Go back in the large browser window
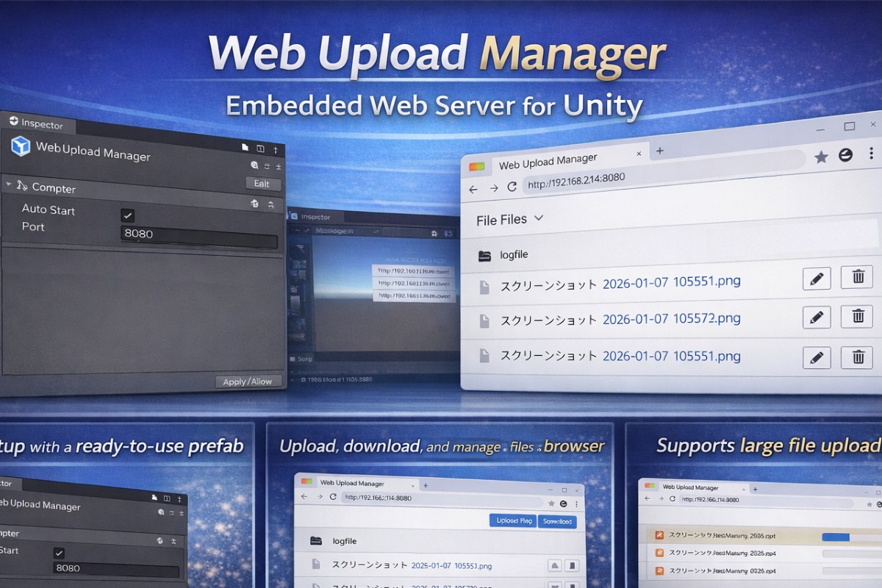Image resolution: width=882 pixels, height=588 pixels. click(473, 189)
